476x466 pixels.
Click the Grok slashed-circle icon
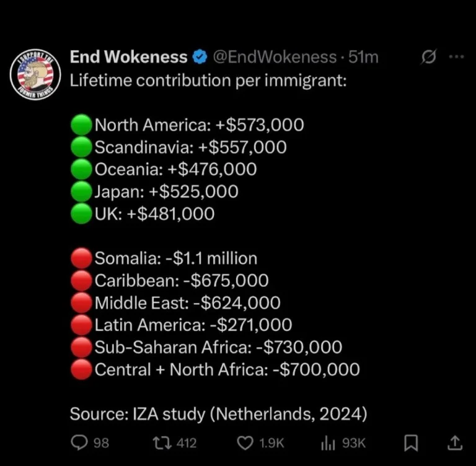click(428, 57)
